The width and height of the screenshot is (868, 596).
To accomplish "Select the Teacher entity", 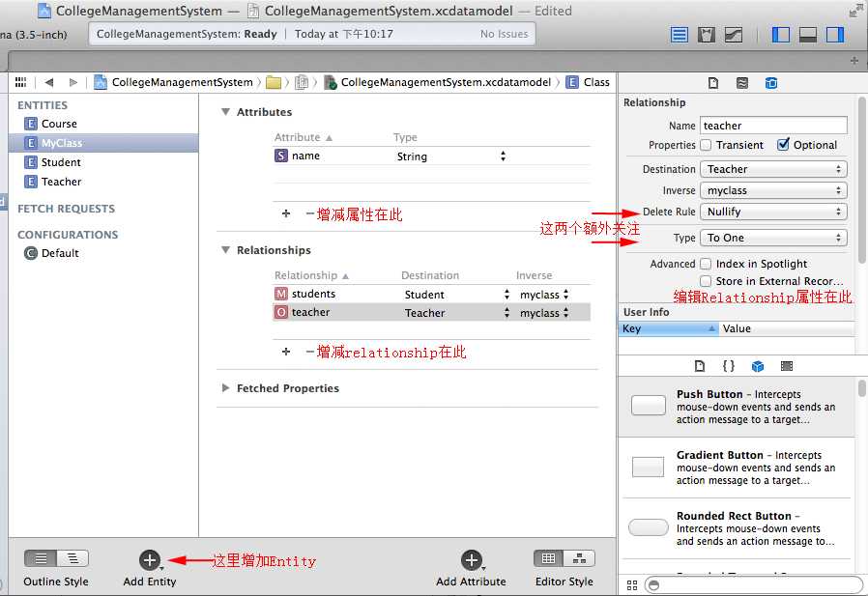I will (x=103, y=182).
